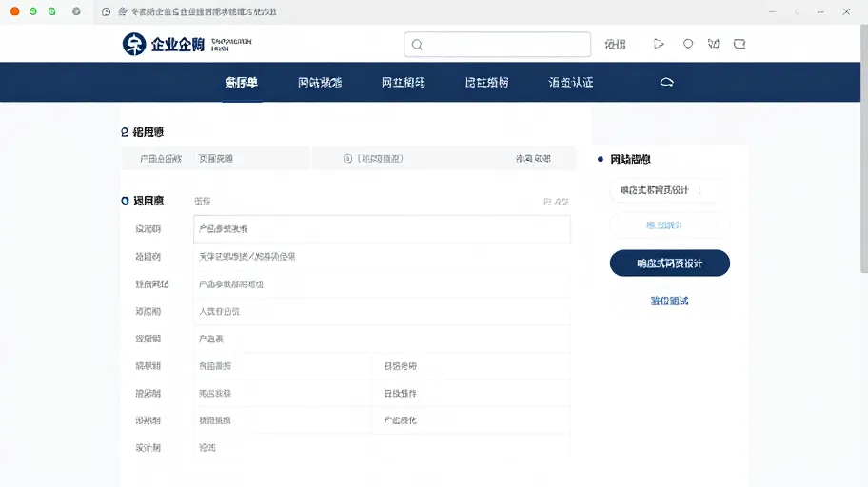Click the magnifier icon inside the search box
868x487 pixels.
click(417, 45)
